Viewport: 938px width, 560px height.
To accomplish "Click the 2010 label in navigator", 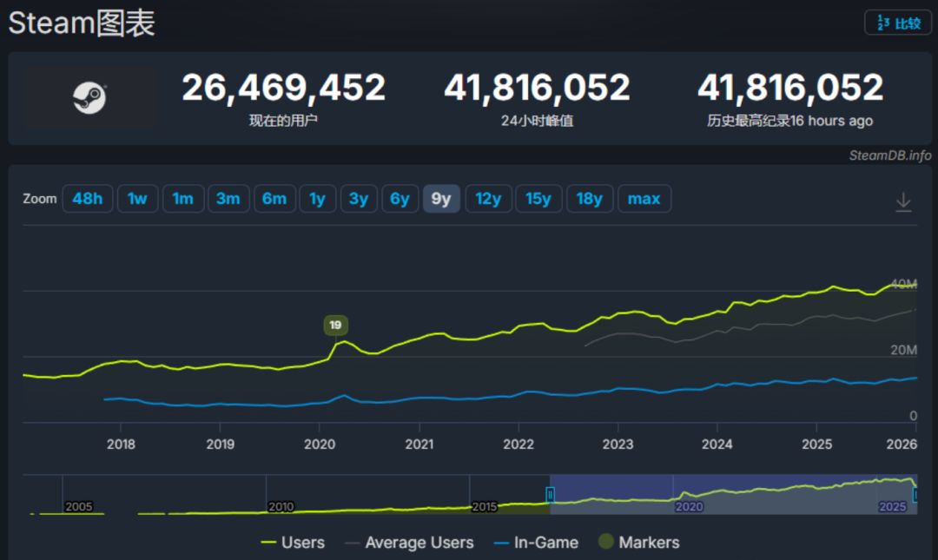I will coord(281,507).
